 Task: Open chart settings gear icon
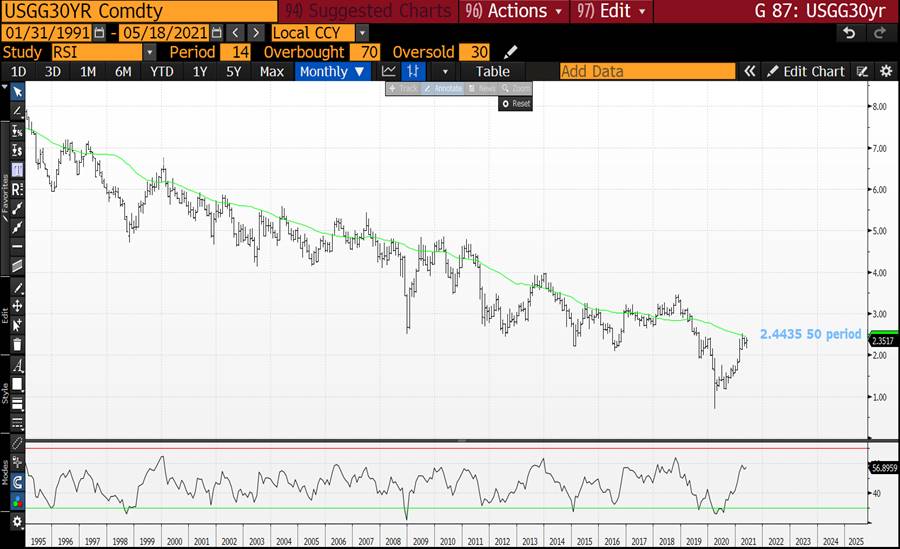[886, 71]
